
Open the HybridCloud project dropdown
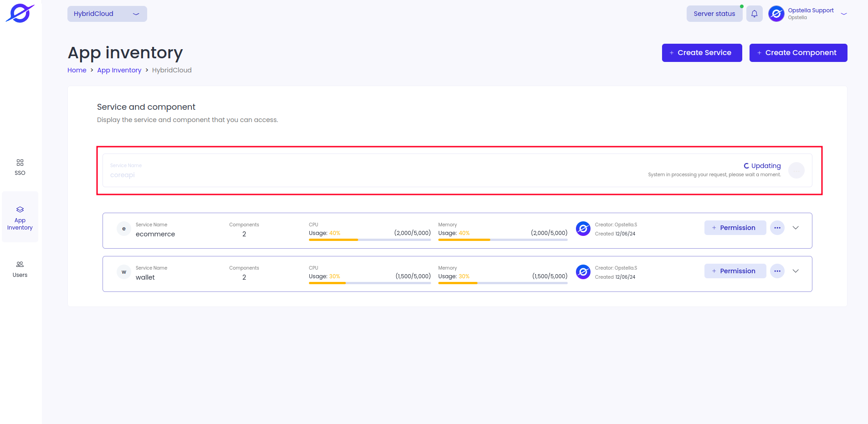[x=107, y=14]
